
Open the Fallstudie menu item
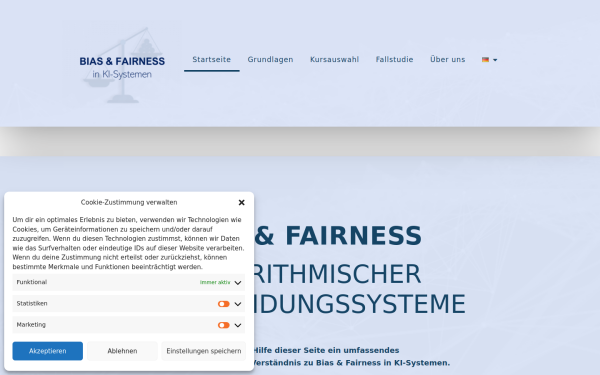click(395, 60)
